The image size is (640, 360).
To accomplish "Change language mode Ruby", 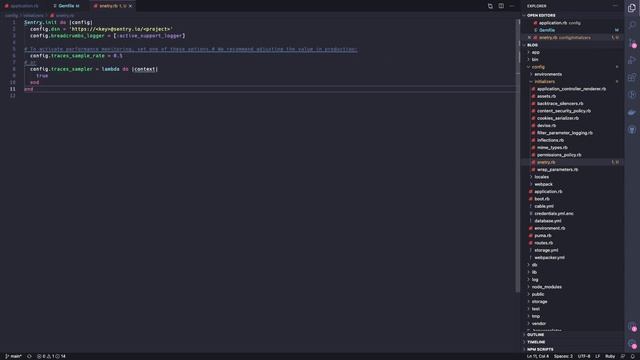I will coord(610,356).
